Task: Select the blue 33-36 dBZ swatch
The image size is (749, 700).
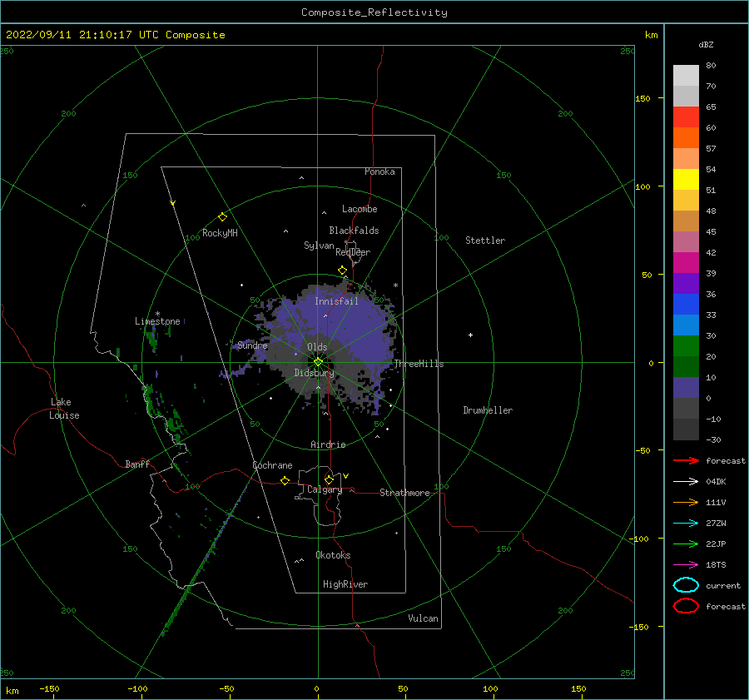Action: [x=686, y=304]
